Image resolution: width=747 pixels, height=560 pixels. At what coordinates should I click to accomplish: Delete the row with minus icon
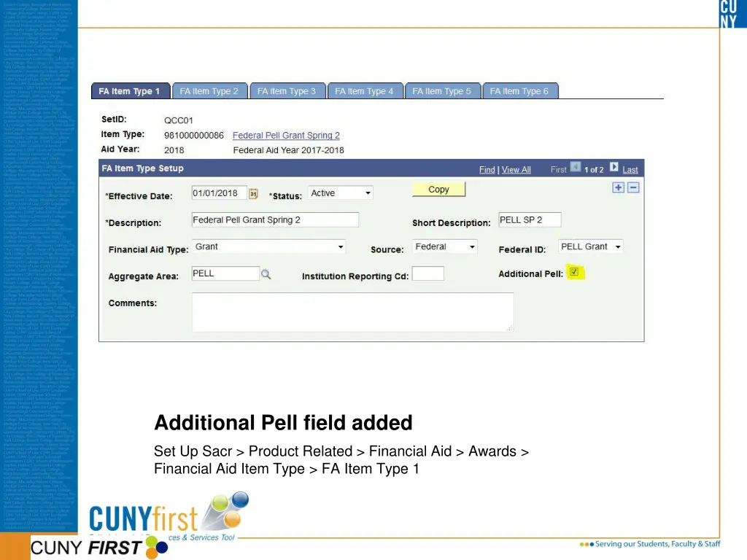click(633, 187)
